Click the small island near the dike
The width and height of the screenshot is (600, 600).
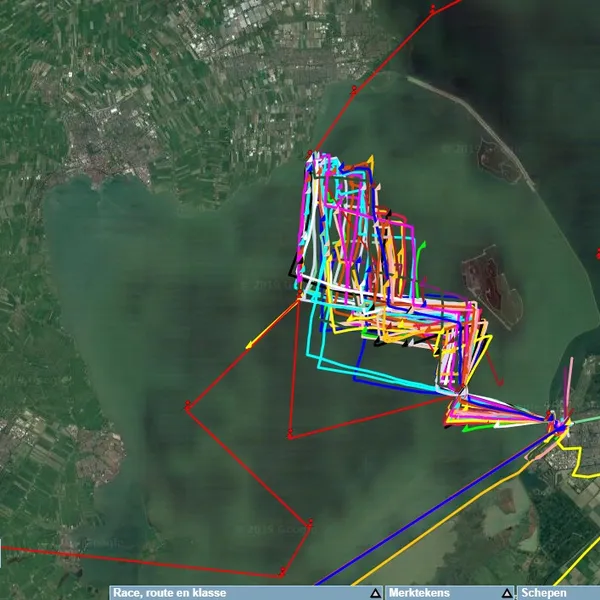point(499,160)
